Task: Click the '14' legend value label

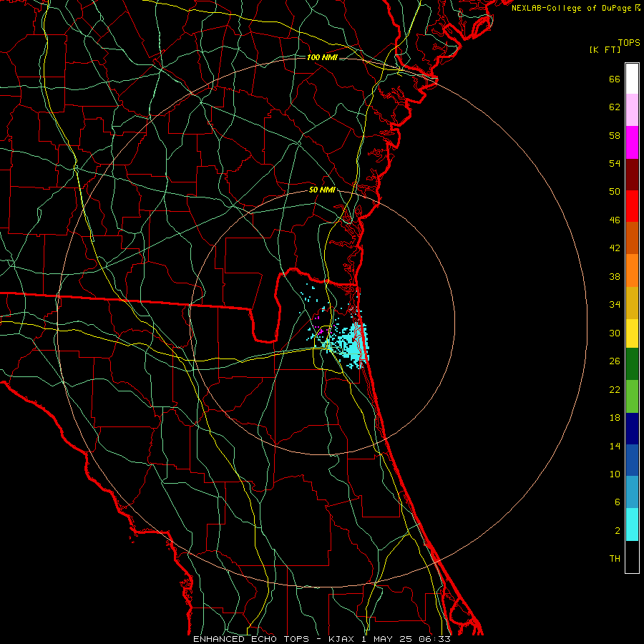Action: coord(615,446)
